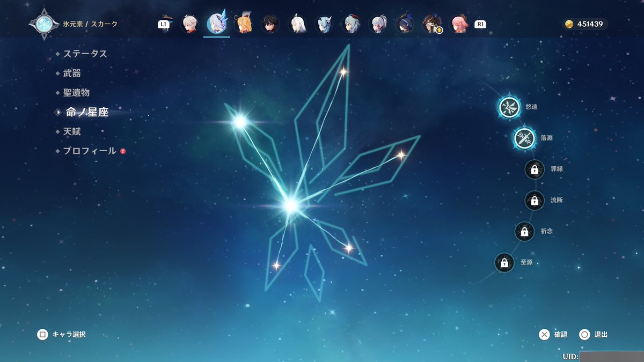Select the 悠遠 constellation node icon
This screenshot has width=644, height=362.
click(509, 107)
